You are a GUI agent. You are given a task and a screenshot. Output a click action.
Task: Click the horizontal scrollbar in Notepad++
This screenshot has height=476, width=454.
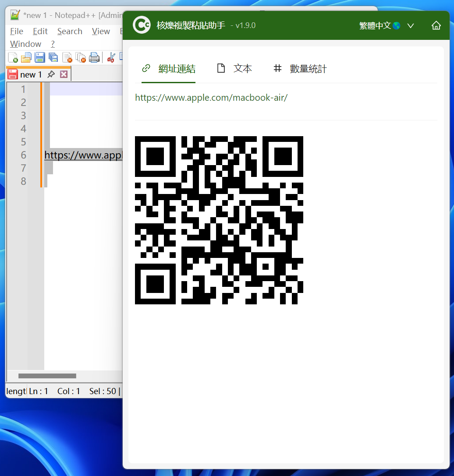tap(47, 376)
